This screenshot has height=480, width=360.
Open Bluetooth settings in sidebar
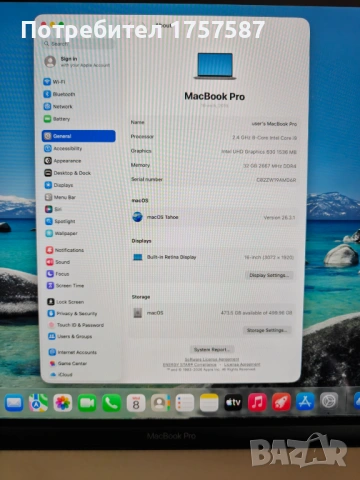pyautogui.click(x=59, y=94)
